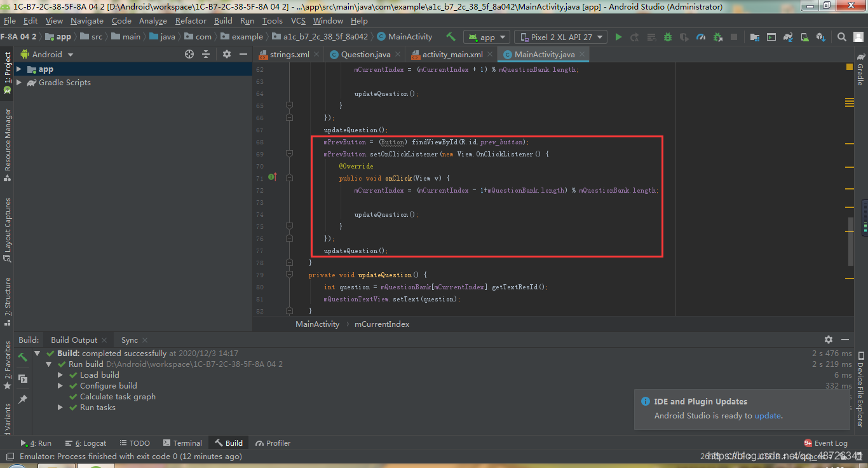868x468 pixels.
Task: Toggle view icon in Build panel sidebar
Action: (23, 378)
